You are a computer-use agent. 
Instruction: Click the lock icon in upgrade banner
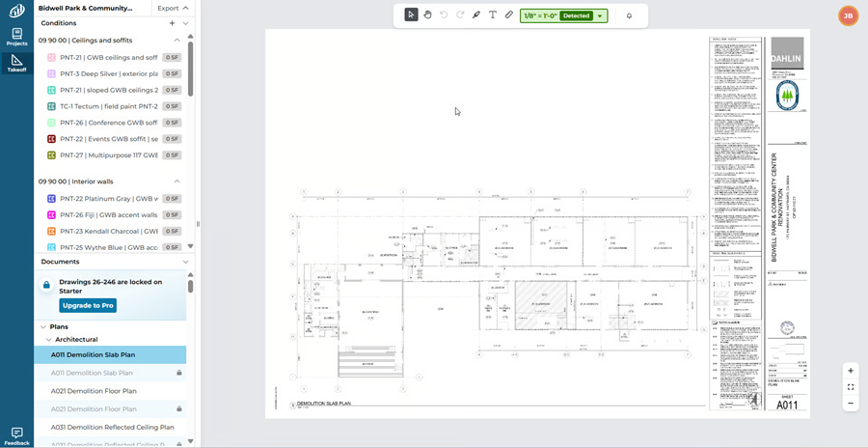(46, 285)
